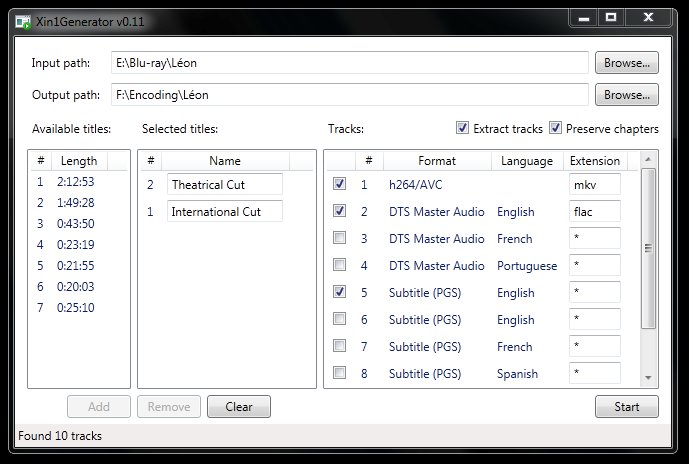Screen dimensions: 689x464
Task: Uncheck track 2 DTS Master Audio English
Action: 339,211
